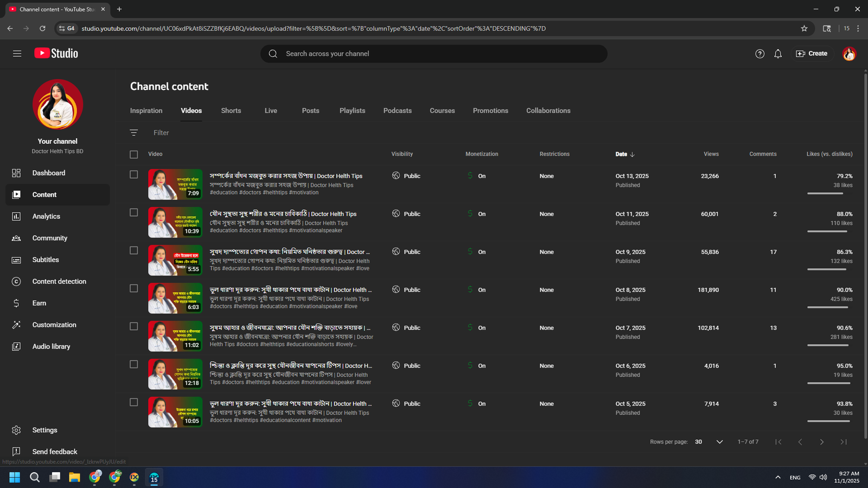Click the Create button

point(812,54)
